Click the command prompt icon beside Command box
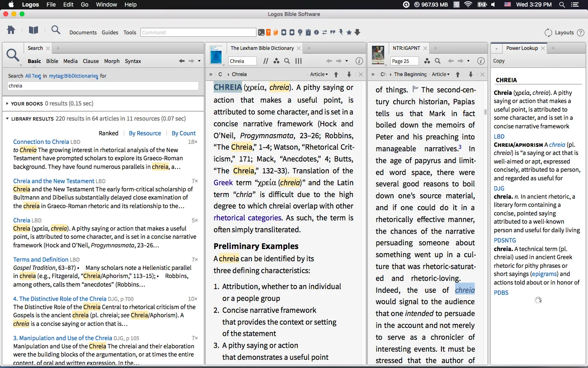 pyautogui.click(x=261, y=32)
